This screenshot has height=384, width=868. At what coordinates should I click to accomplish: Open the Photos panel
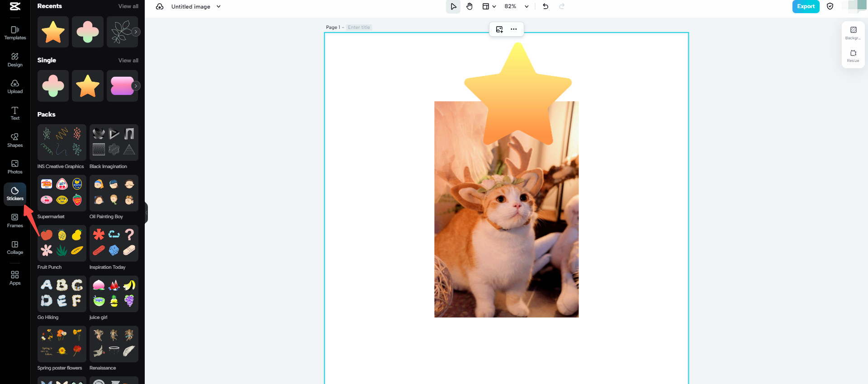[15, 167]
